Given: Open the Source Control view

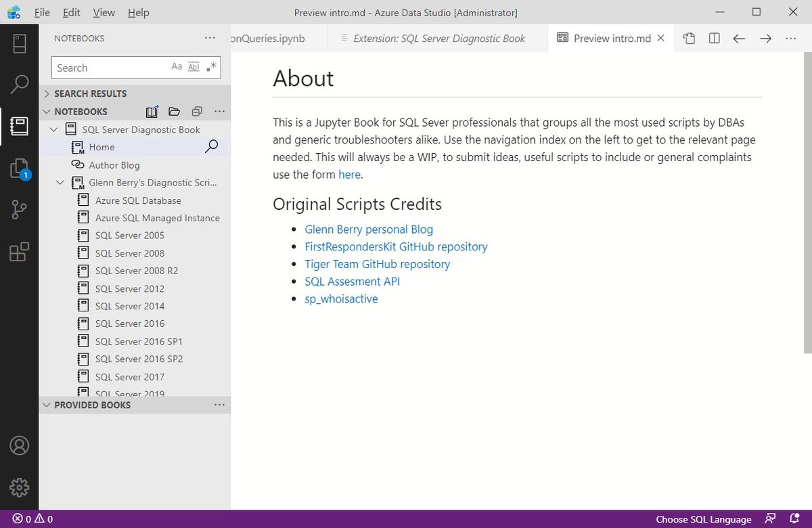Looking at the screenshot, I should pos(19,211).
